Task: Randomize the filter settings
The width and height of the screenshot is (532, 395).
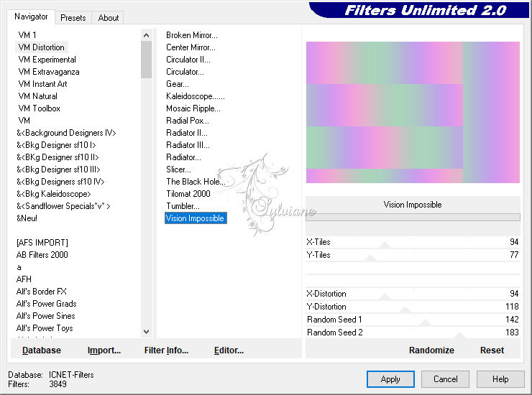Action: click(431, 350)
